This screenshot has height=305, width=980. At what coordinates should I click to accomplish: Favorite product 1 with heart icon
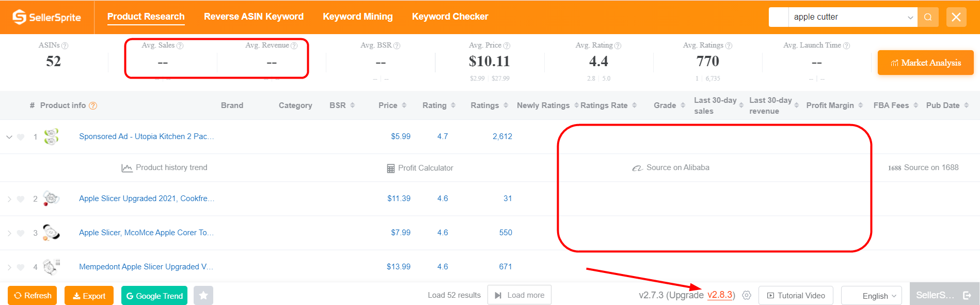(21, 137)
